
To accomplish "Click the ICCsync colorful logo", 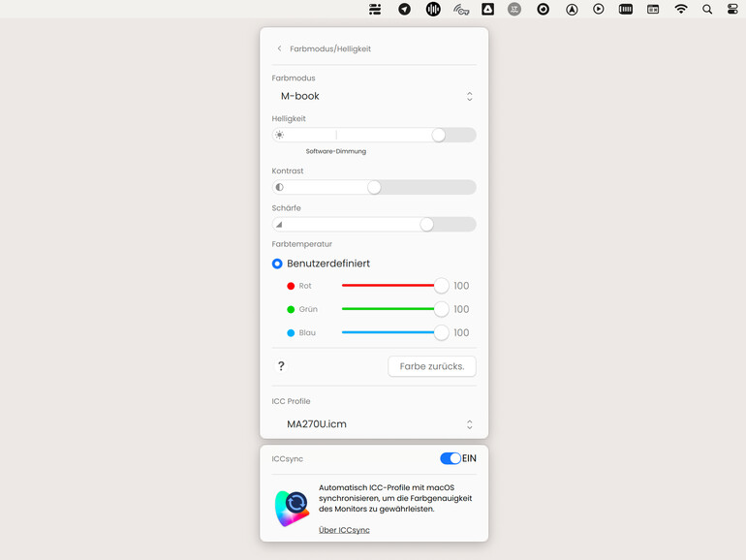I will click(x=292, y=509).
